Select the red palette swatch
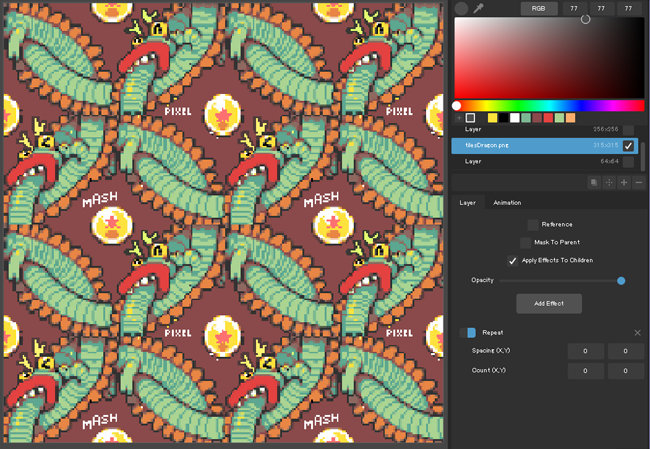The image size is (650, 449). pos(548,118)
